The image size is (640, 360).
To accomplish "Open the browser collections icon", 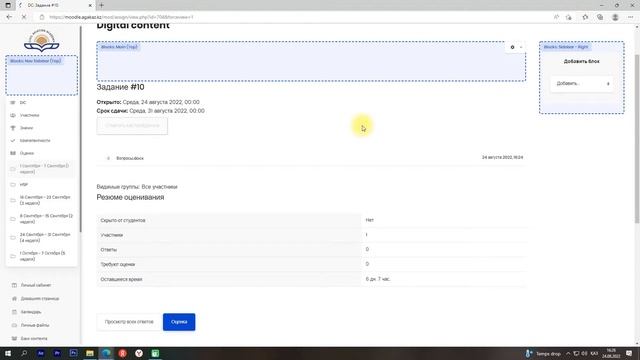I will (x=600, y=17).
